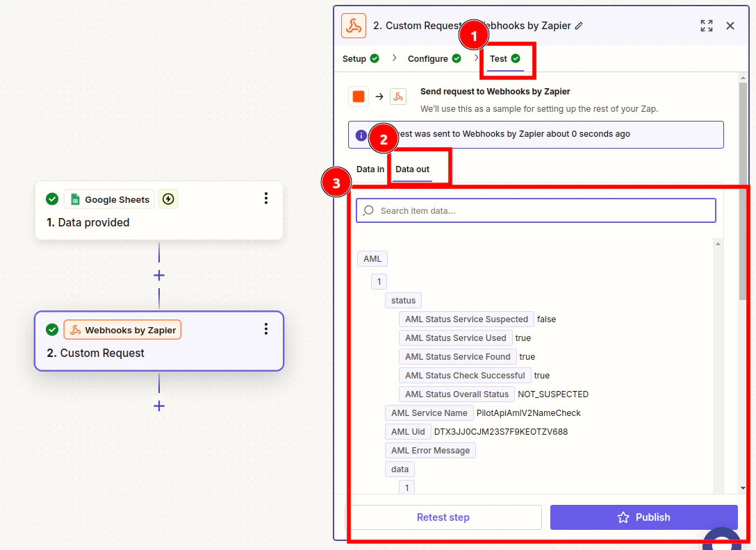Click the Retest step button
Screen dimensions: 756x550
tap(443, 517)
